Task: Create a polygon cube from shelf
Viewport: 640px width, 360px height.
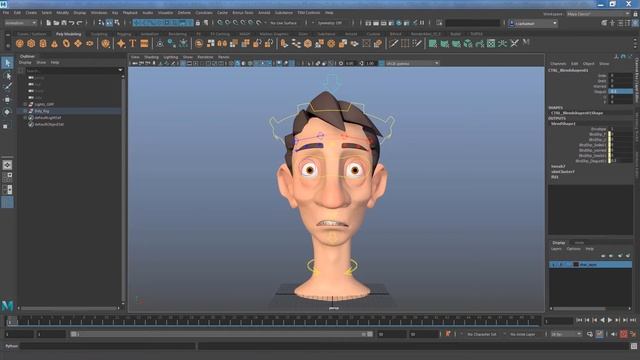Action: (31, 43)
